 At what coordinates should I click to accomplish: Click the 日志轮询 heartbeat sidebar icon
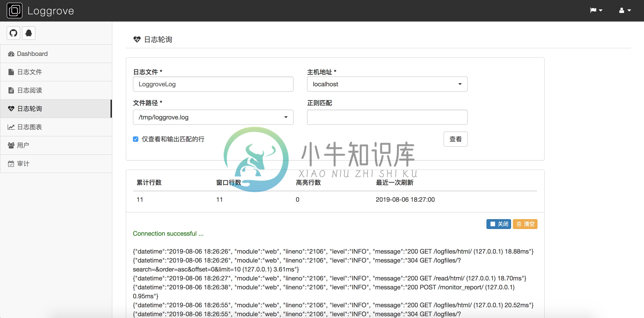tap(11, 109)
